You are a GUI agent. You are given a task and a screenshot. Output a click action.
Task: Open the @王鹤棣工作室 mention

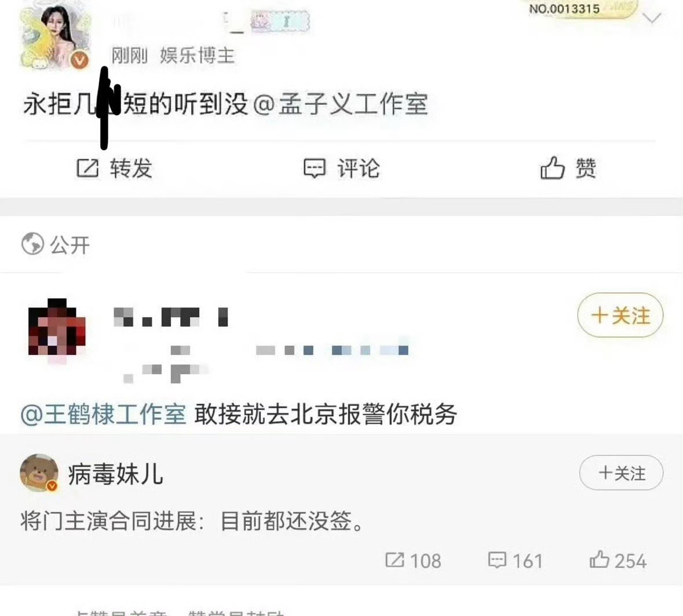coord(103,413)
